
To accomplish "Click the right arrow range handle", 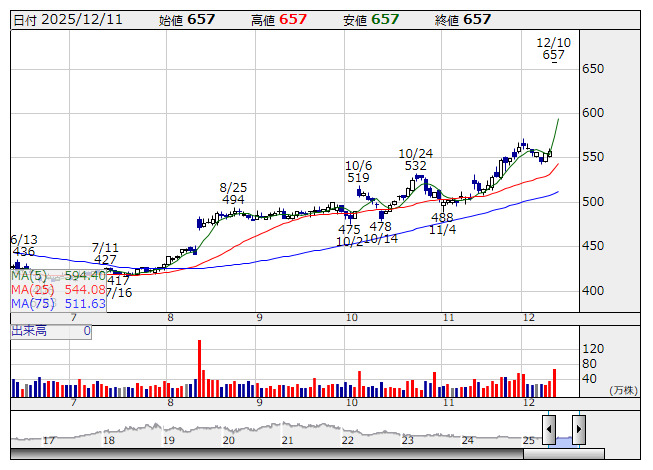I will pyautogui.click(x=579, y=429).
